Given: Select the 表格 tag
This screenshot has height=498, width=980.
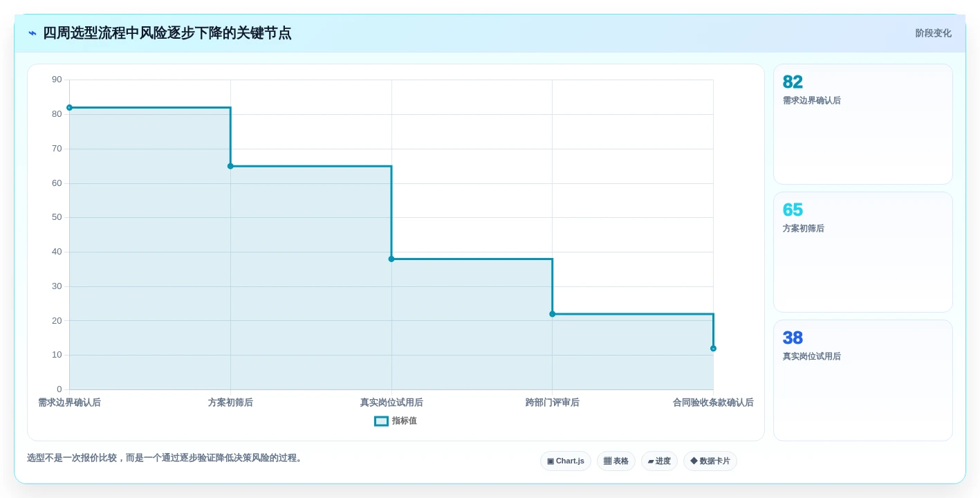Looking at the screenshot, I should [616, 461].
